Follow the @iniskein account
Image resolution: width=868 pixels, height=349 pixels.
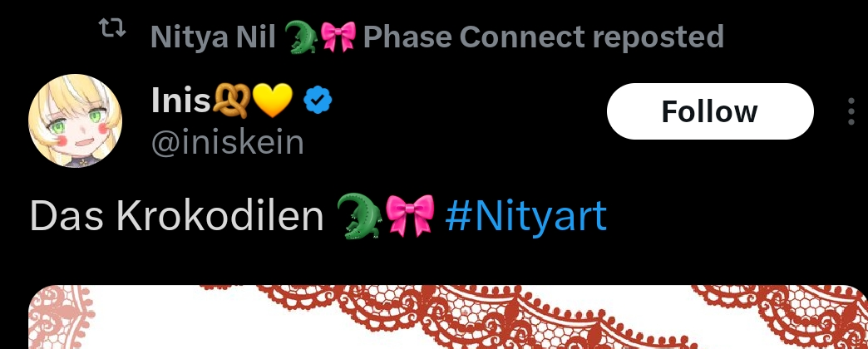710,111
